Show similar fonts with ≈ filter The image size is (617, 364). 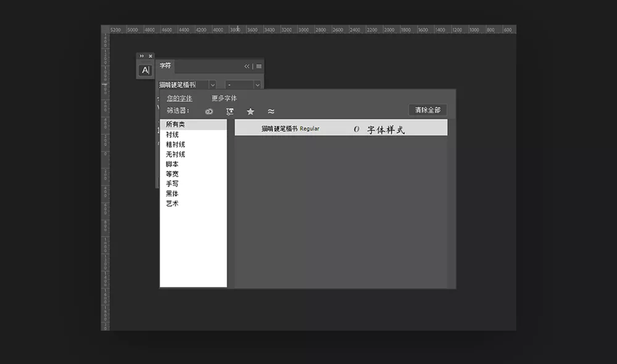pyautogui.click(x=271, y=111)
